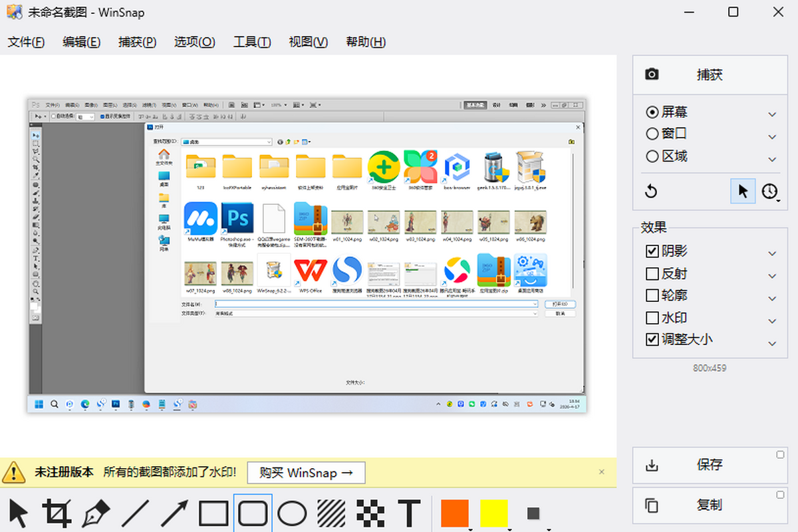
Task: Select the ellipse shape tool
Action: 291,513
